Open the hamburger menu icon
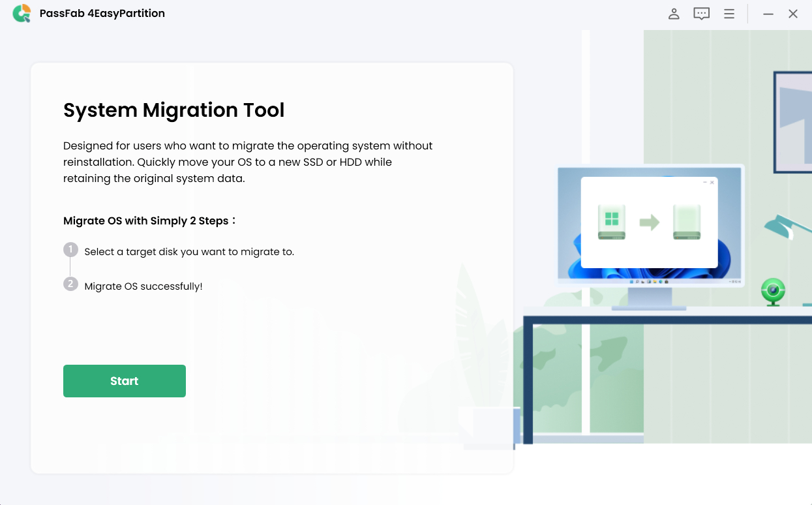The height and width of the screenshot is (505, 812). click(729, 13)
